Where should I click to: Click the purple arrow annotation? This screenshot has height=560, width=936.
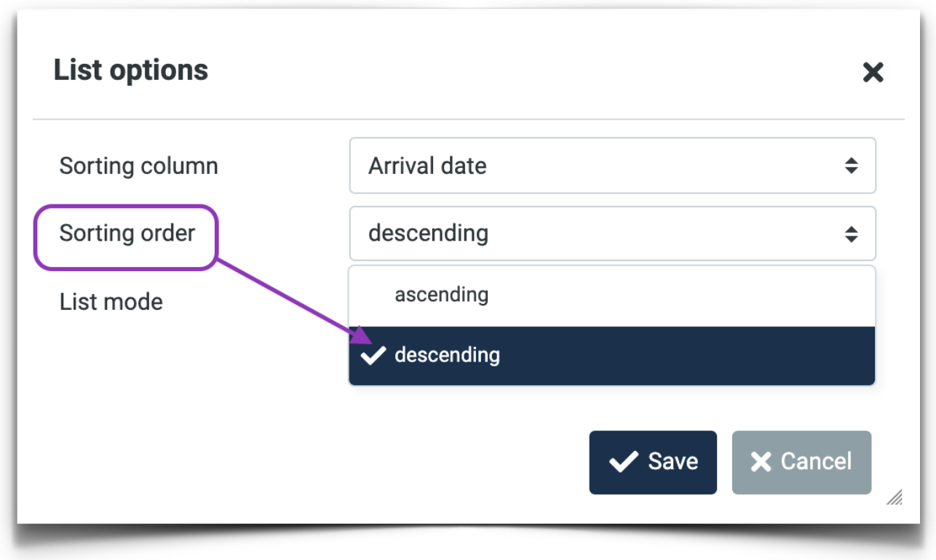[x=291, y=298]
